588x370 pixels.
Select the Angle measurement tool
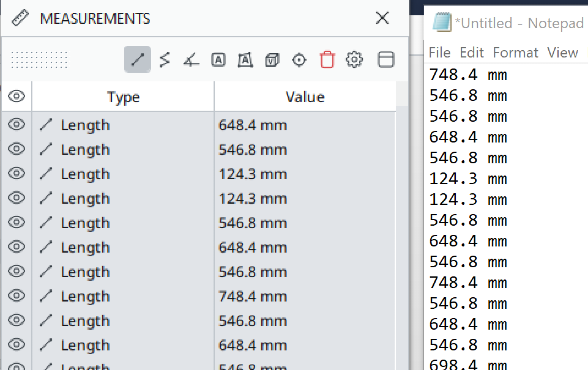coord(191,60)
